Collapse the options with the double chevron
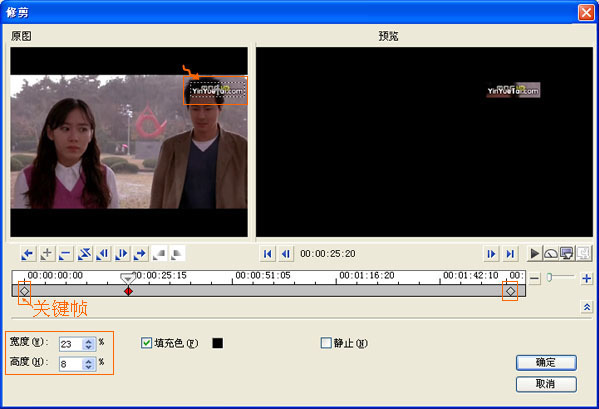This screenshot has height=409, width=599. [x=587, y=307]
